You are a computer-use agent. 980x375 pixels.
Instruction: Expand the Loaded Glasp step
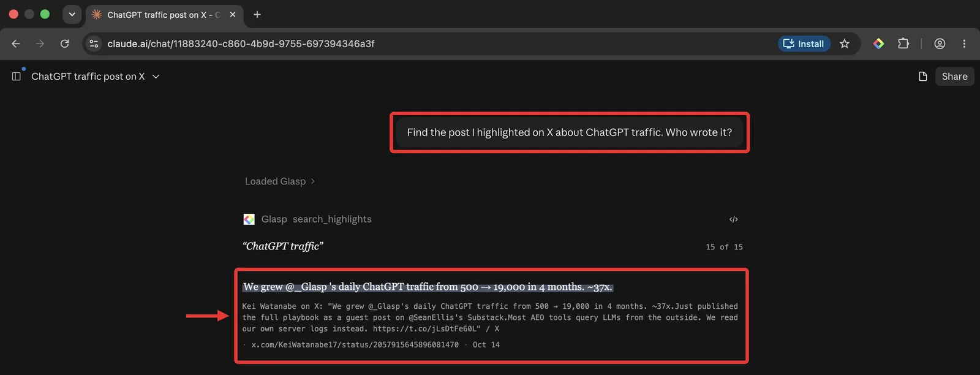(x=280, y=181)
